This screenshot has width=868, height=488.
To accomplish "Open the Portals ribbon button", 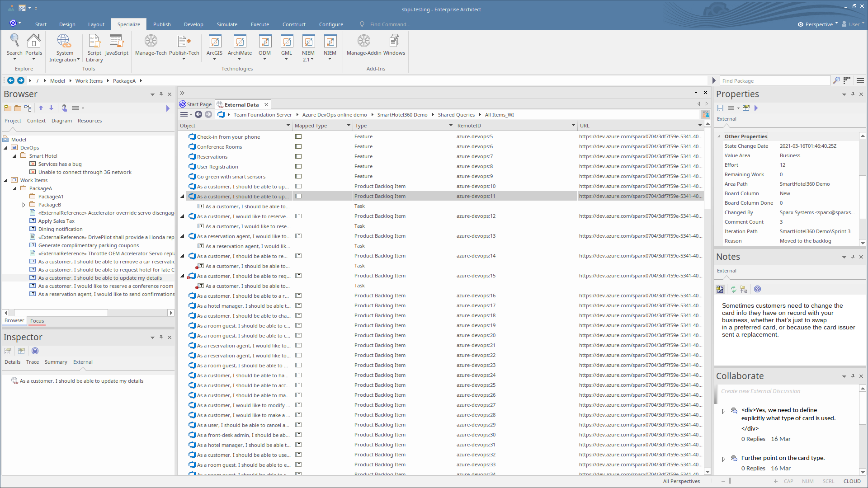I will pos(33,47).
